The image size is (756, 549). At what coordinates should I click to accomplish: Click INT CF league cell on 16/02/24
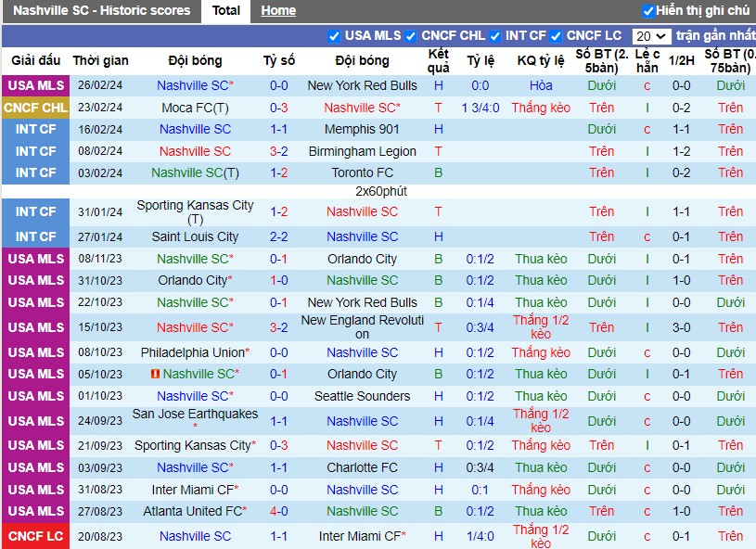coord(35,129)
